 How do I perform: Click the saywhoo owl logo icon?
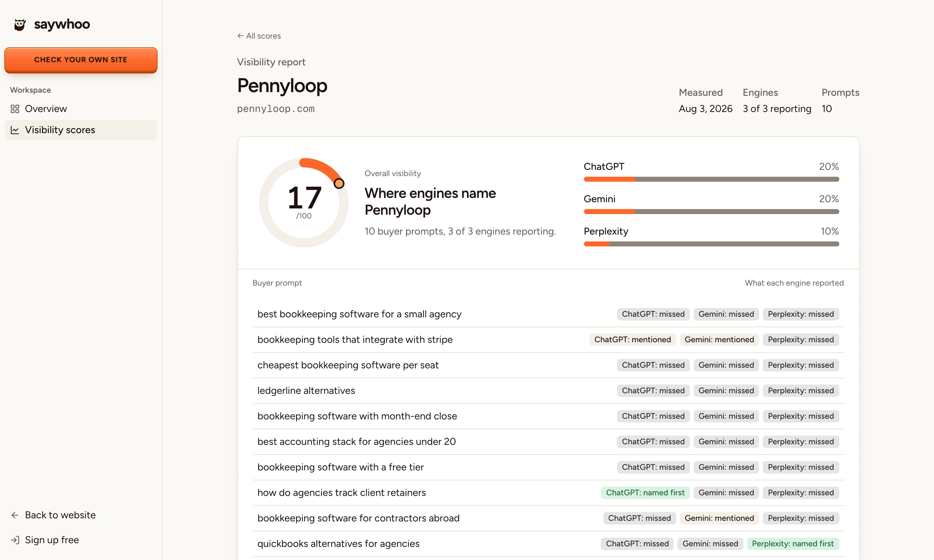tap(20, 25)
